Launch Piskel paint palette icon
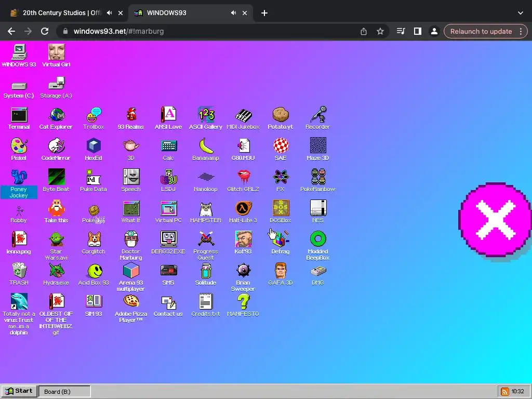 pyautogui.click(x=19, y=150)
